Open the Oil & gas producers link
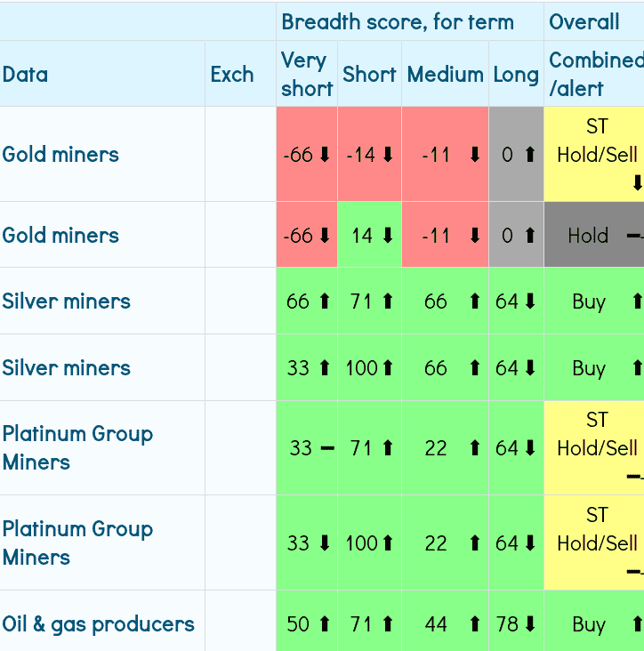 98,624
